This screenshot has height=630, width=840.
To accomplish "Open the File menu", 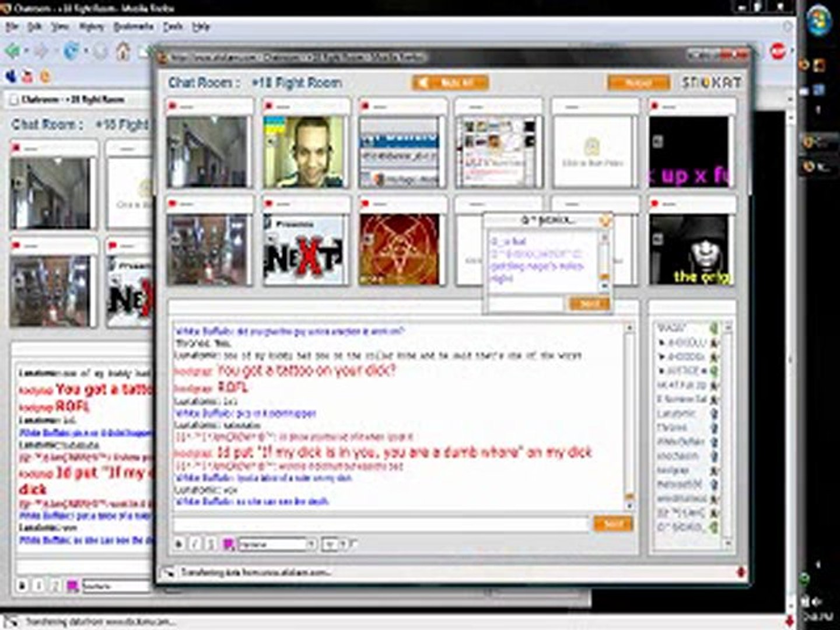I will 12,27.
